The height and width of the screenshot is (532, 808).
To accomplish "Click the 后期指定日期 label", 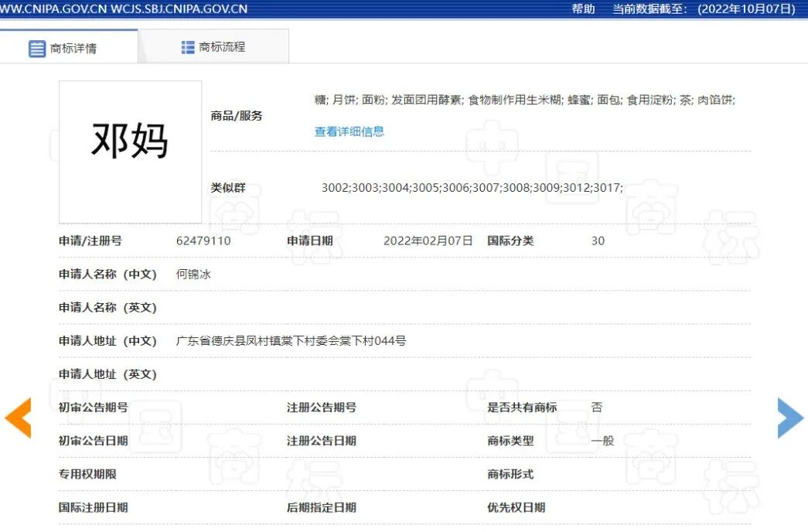I will [x=322, y=507].
